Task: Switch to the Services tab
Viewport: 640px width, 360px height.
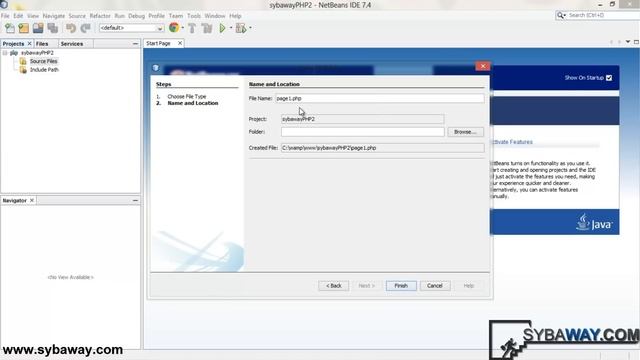Action: point(72,44)
